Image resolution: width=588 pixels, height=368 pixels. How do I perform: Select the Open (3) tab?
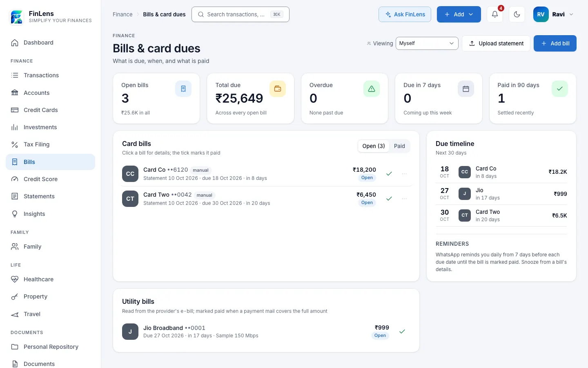(x=374, y=146)
